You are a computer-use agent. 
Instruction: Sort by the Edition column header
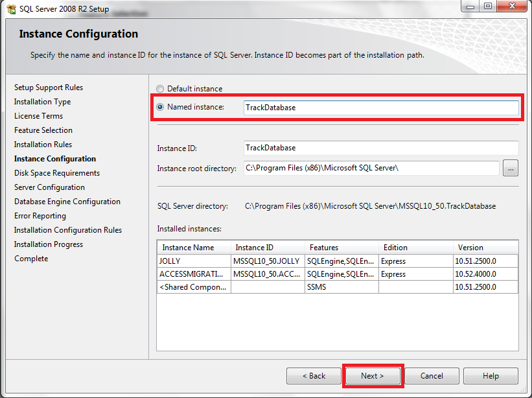click(416, 248)
